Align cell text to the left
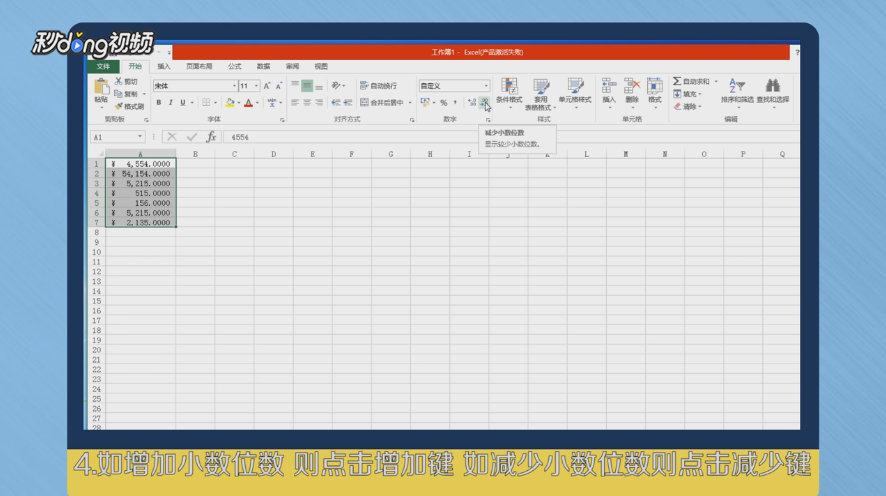Screen dimensions: 886x496 pyautogui.click(x=295, y=103)
